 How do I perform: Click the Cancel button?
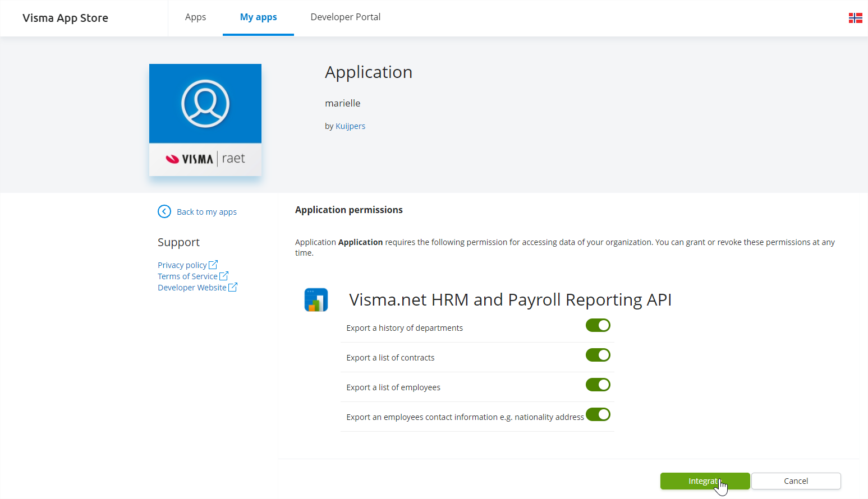pyautogui.click(x=796, y=481)
